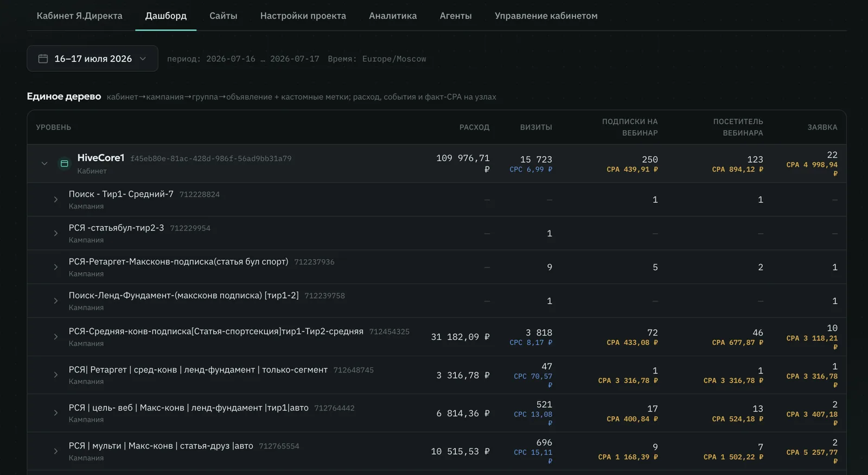
Task: Expand РСЯ| Ретаргет сред-конв campaign
Action: click(55, 375)
